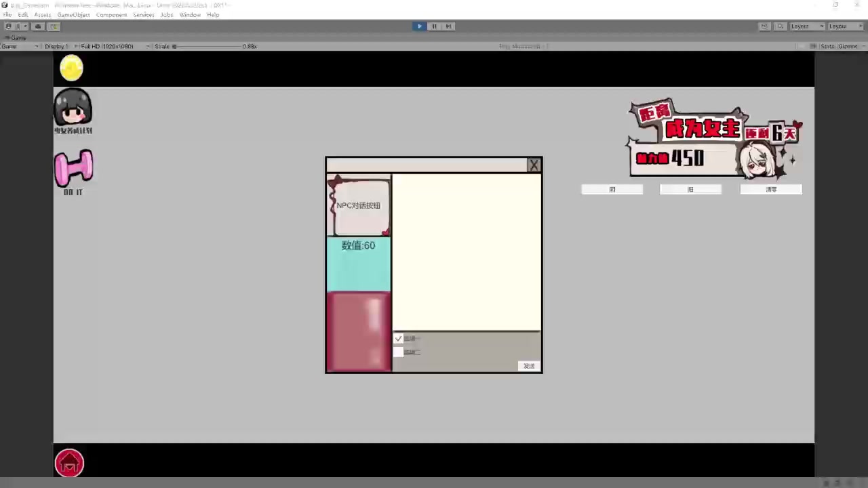Click the Unity play button
Image resolution: width=868 pixels, height=488 pixels.
419,26
